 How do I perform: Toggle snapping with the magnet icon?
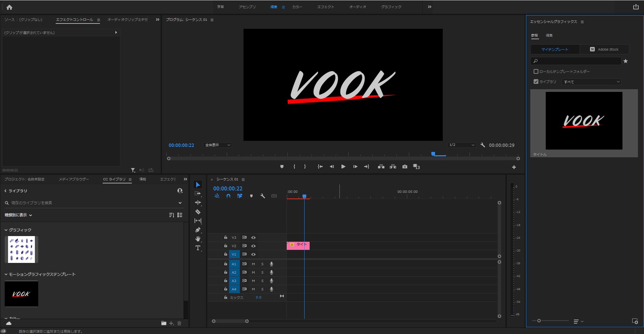point(228,196)
